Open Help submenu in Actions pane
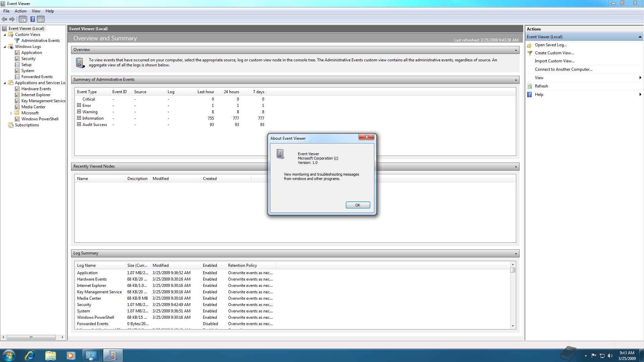The image size is (644, 362). (x=584, y=95)
